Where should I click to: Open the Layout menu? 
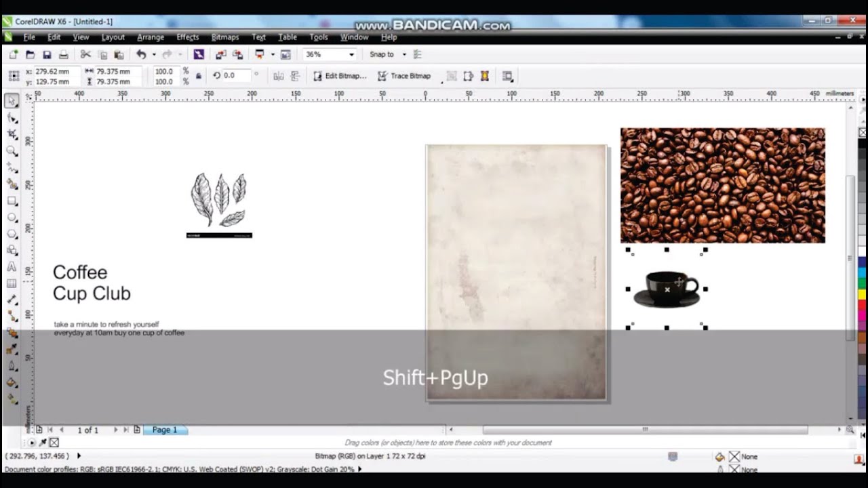pos(113,37)
